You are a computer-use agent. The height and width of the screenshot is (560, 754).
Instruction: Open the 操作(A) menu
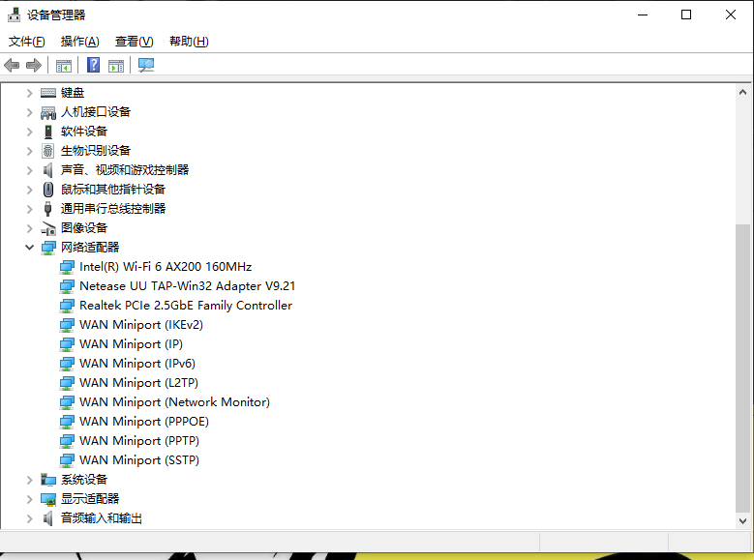(79, 42)
